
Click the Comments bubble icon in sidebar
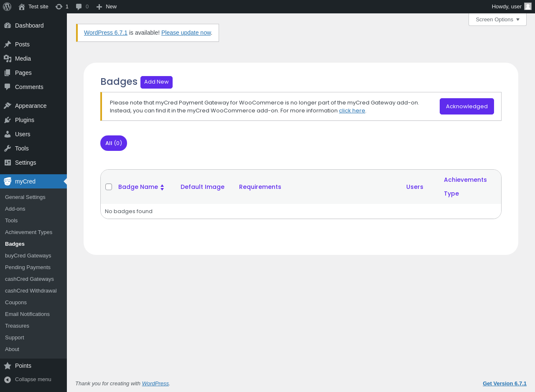click(8, 87)
